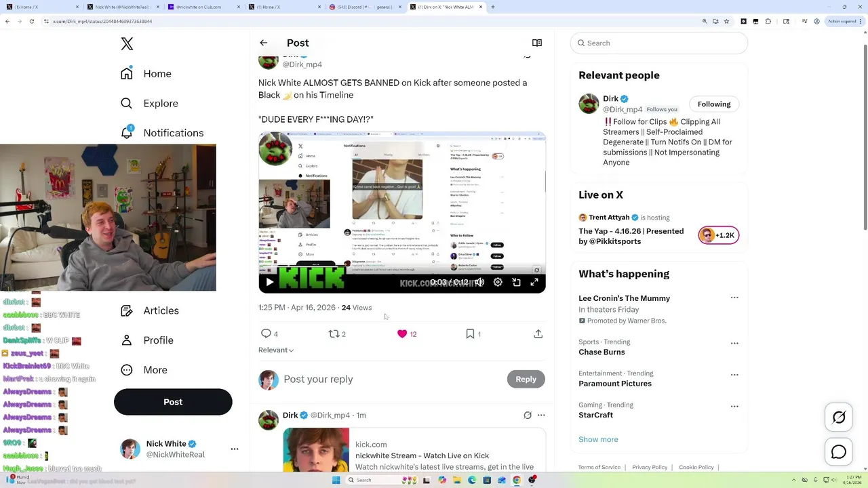Click the Search field on X
Image resolution: width=868 pixels, height=488 pixels.
point(658,43)
